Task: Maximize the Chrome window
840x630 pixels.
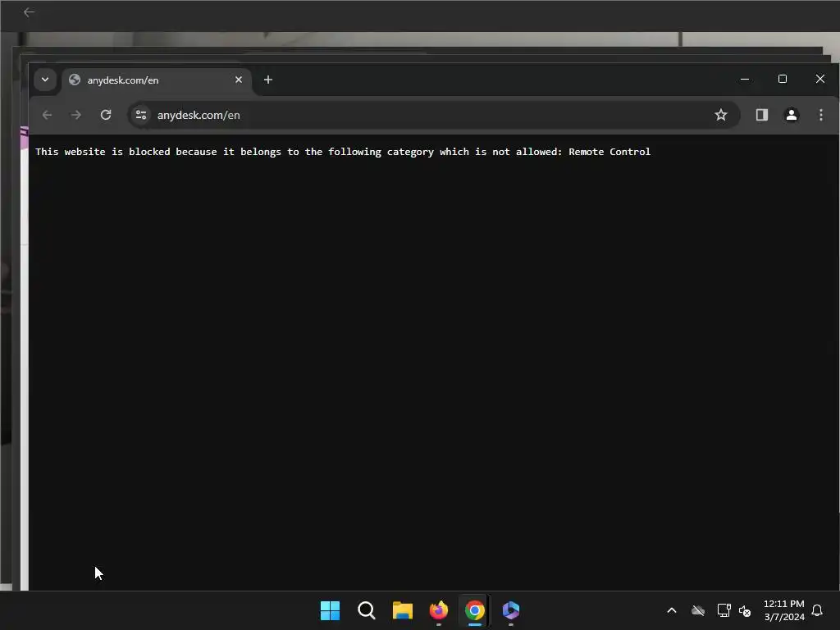Action: [782, 80]
